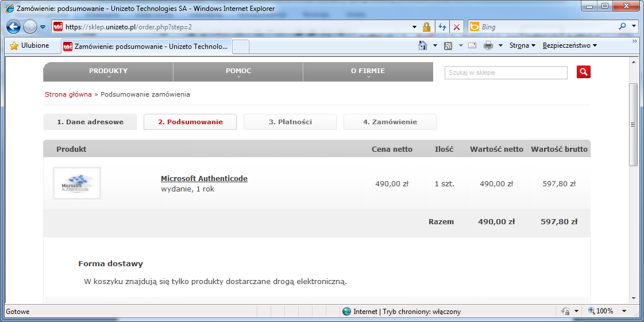Show more command bar items chevron
644x322 pixels.
[x=635, y=41]
